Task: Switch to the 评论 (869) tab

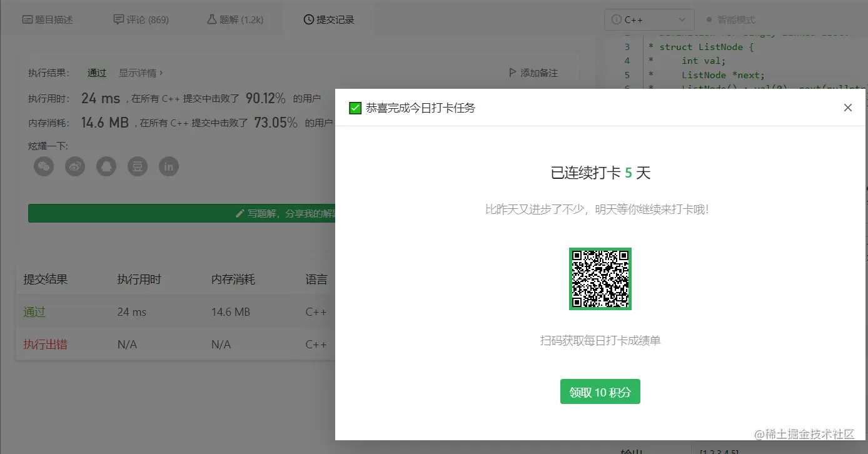Action: click(141, 20)
